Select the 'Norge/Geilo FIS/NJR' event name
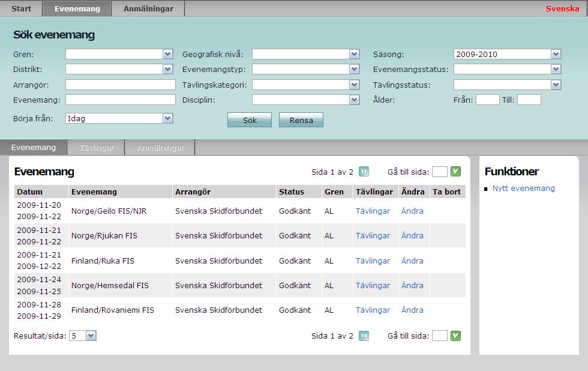Screen dimensions: 588x371 (109, 211)
